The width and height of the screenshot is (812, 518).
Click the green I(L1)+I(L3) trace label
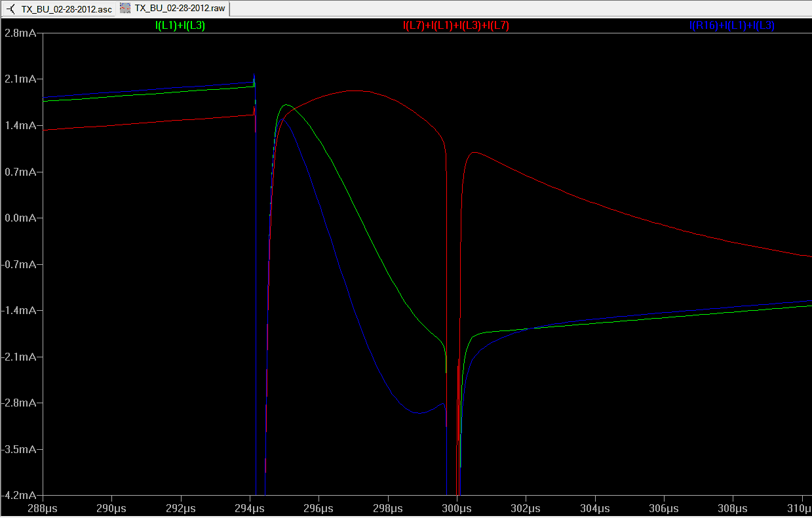pyautogui.click(x=180, y=26)
